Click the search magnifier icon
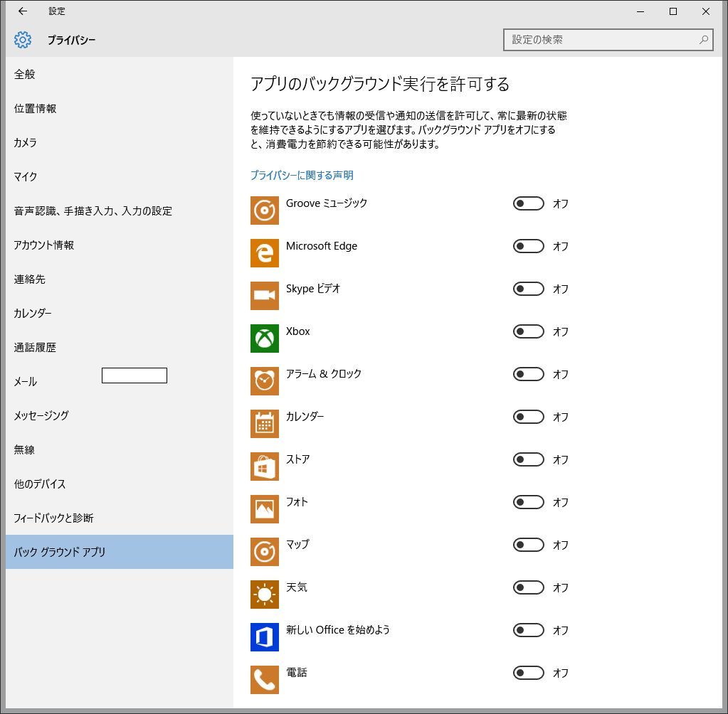The width and height of the screenshot is (728, 714). pyautogui.click(x=704, y=40)
